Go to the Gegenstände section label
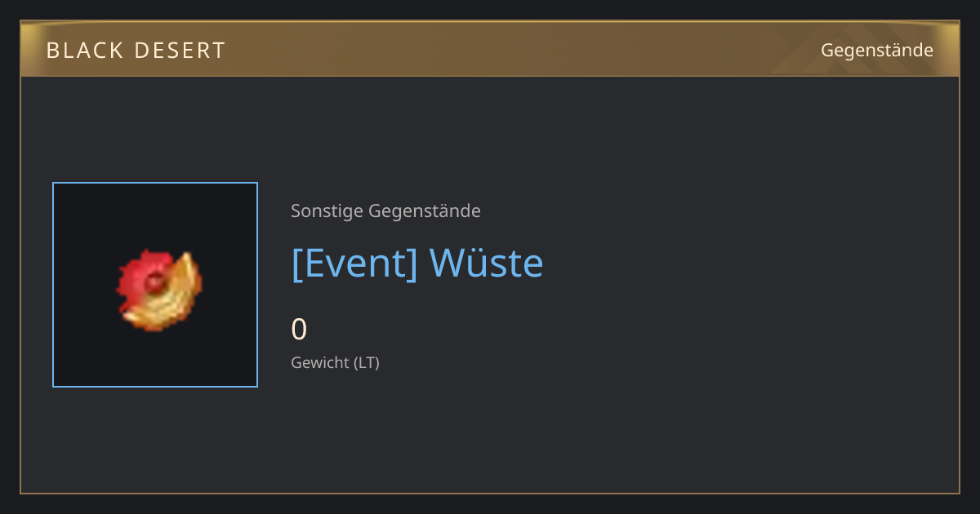The image size is (980, 514). click(x=877, y=51)
